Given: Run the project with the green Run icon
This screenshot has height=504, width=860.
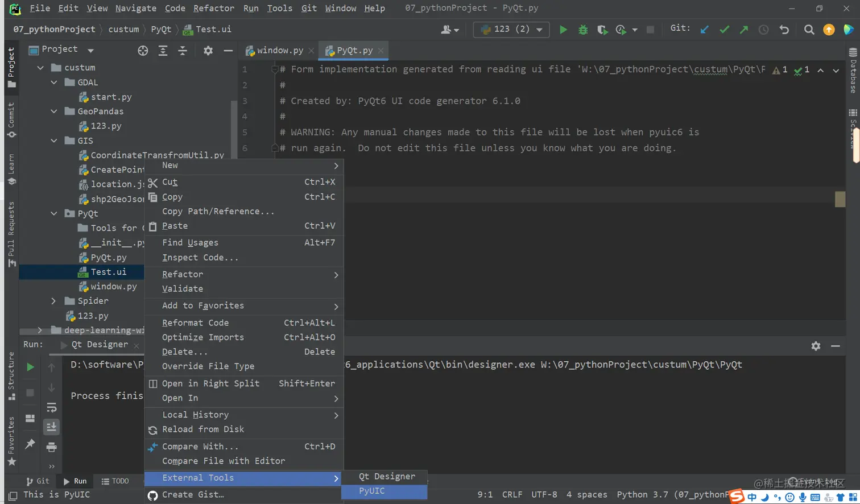Looking at the screenshot, I should [563, 30].
